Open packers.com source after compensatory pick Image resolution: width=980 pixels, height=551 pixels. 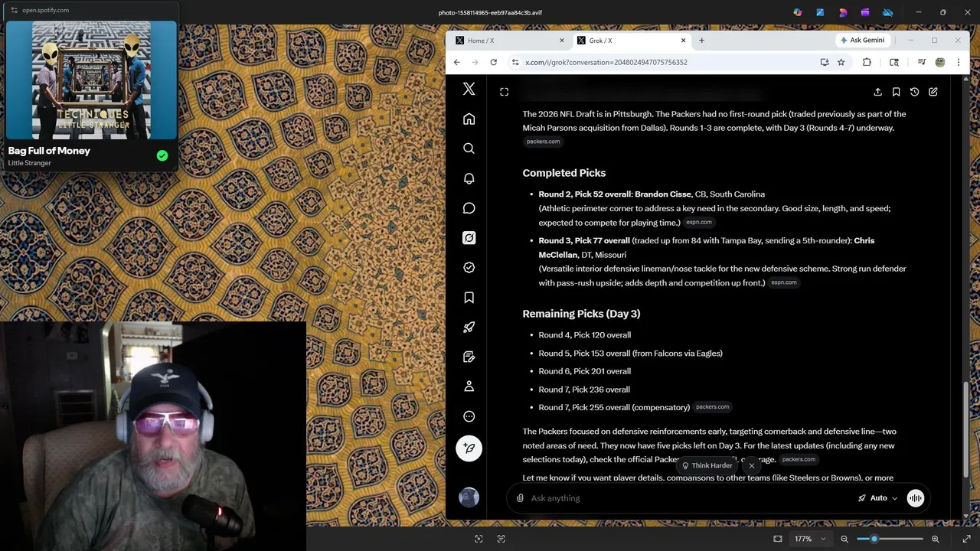(712, 407)
